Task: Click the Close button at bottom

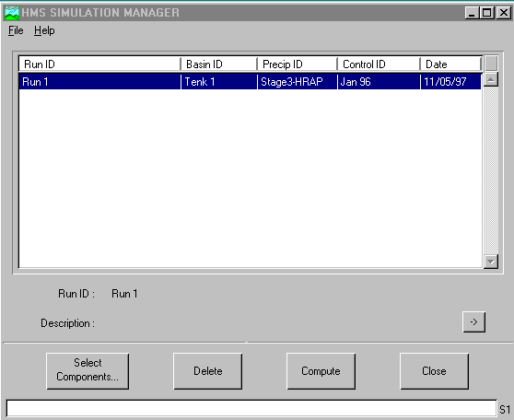Action: (x=434, y=371)
